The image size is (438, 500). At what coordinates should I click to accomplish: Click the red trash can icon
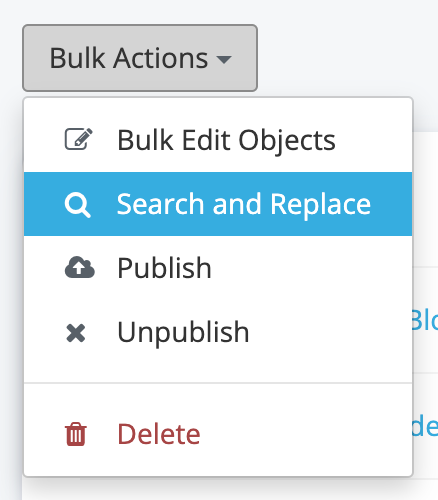pos(76,434)
